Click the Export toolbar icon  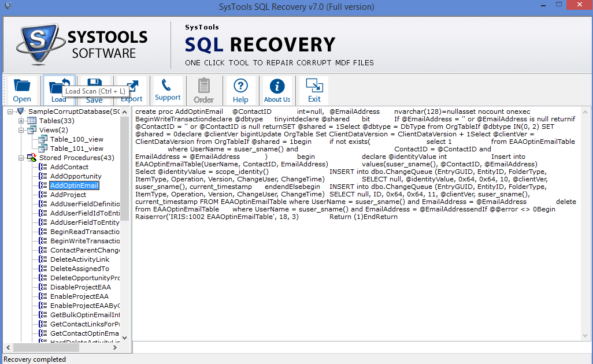(x=131, y=91)
